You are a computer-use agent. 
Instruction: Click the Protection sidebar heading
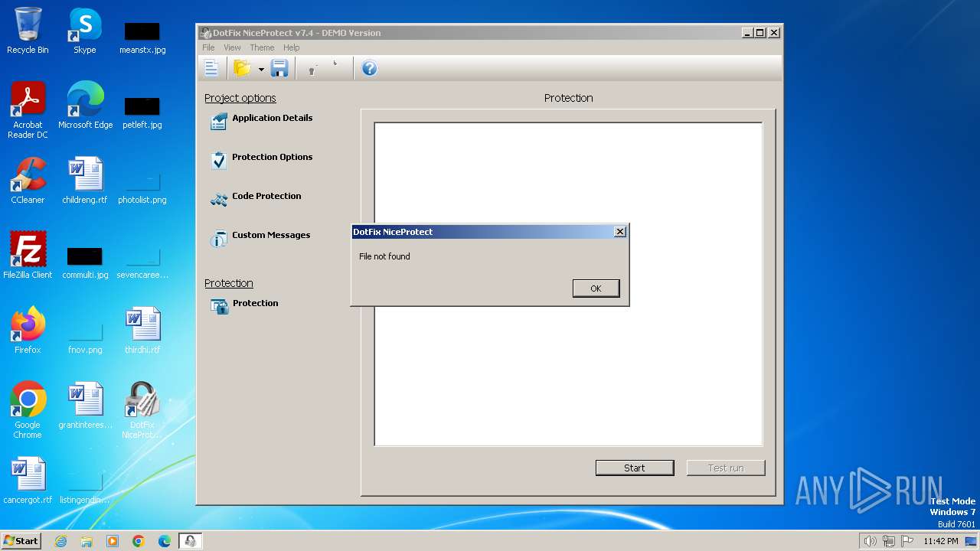pos(229,283)
